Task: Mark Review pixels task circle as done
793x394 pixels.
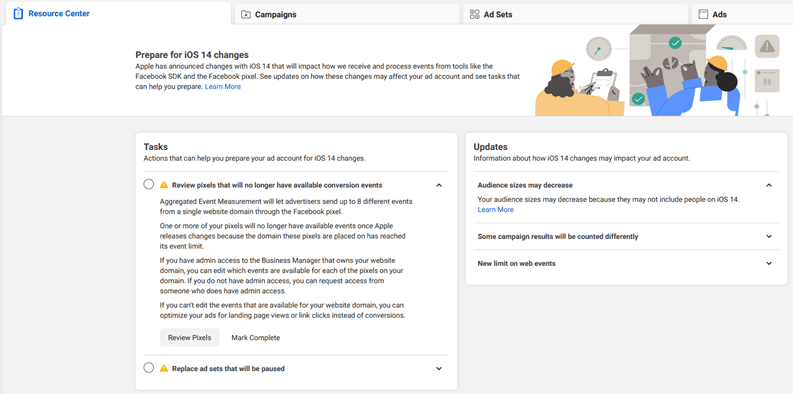Action: click(x=149, y=184)
